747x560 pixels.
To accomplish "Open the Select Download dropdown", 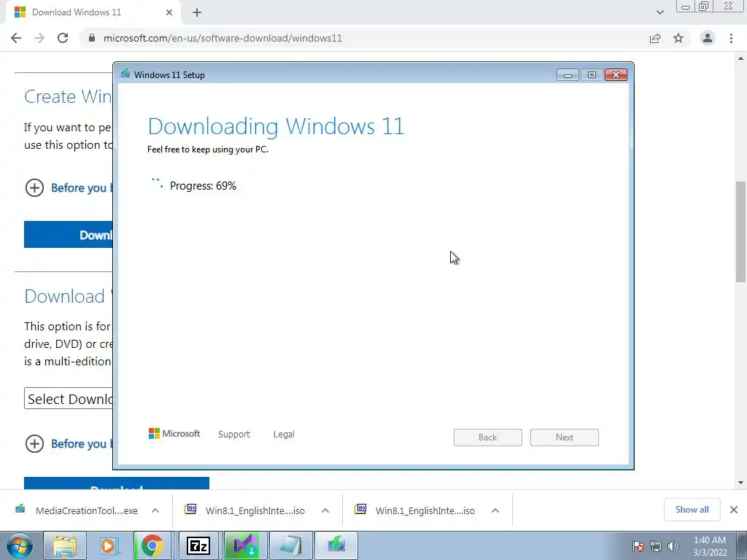I will (x=69, y=399).
